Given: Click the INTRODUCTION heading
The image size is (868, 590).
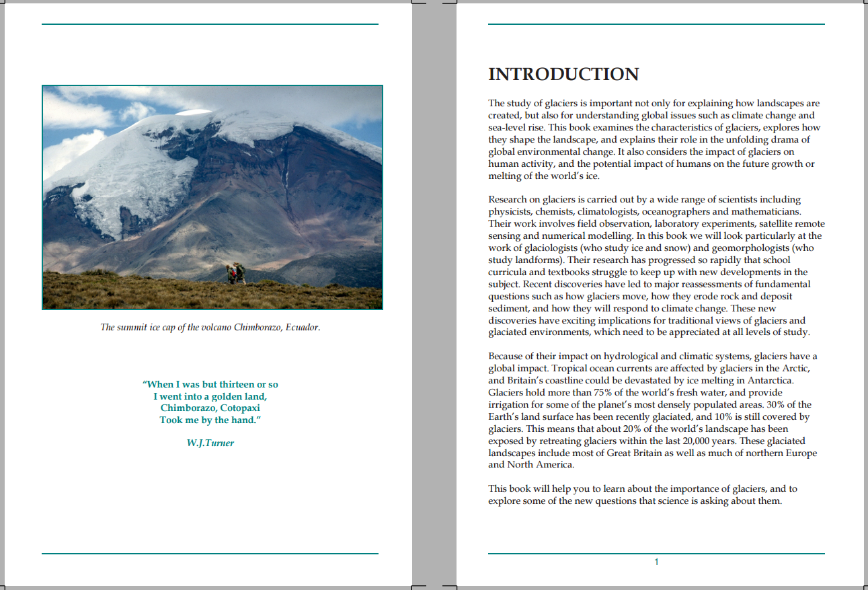Looking at the screenshot, I should [x=563, y=74].
